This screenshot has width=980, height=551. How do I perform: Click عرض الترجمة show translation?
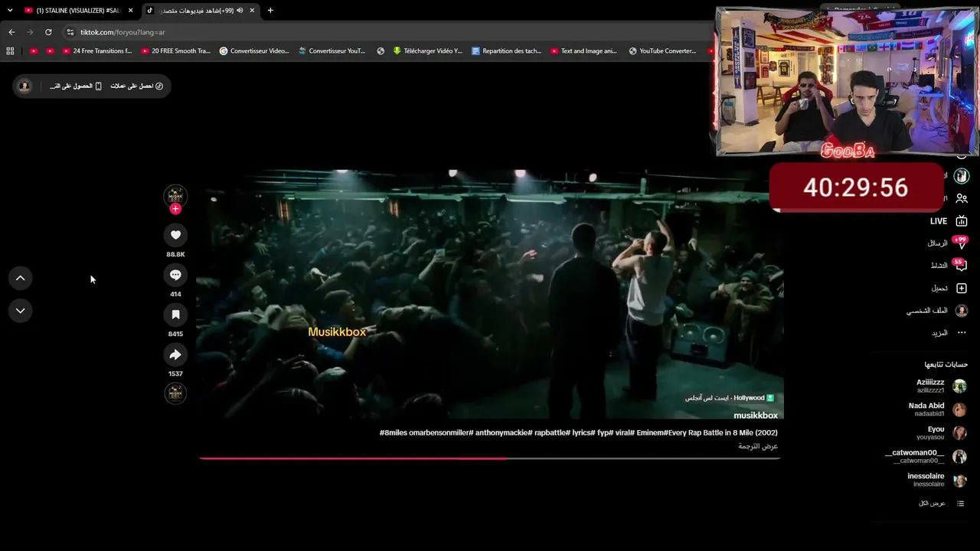pyautogui.click(x=758, y=446)
